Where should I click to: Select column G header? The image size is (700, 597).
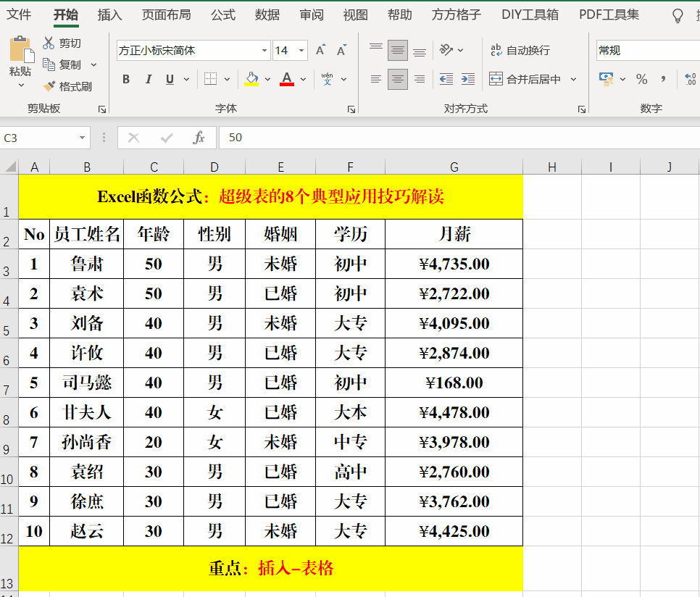click(x=454, y=167)
